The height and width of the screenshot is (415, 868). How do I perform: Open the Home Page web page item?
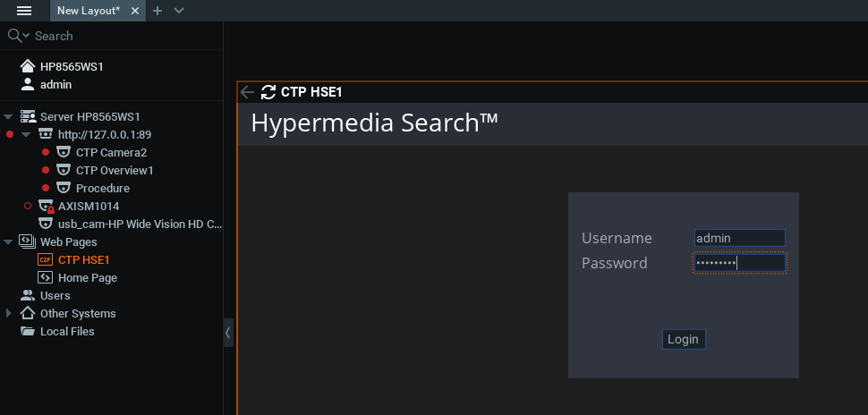click(87, 277)
